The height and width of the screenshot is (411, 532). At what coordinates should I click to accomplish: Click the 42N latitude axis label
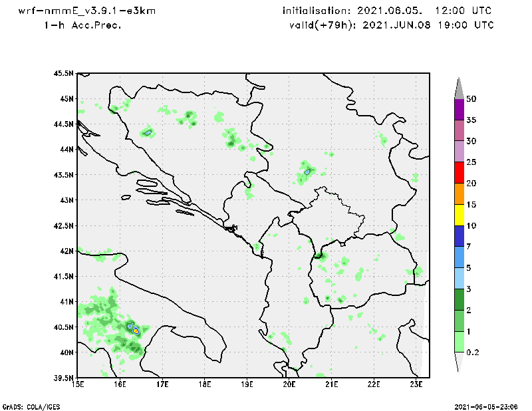click(67, 251)
